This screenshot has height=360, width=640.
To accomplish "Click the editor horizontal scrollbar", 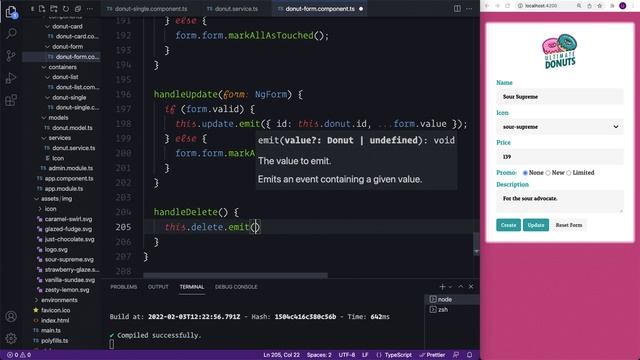I will click(236, 276).
